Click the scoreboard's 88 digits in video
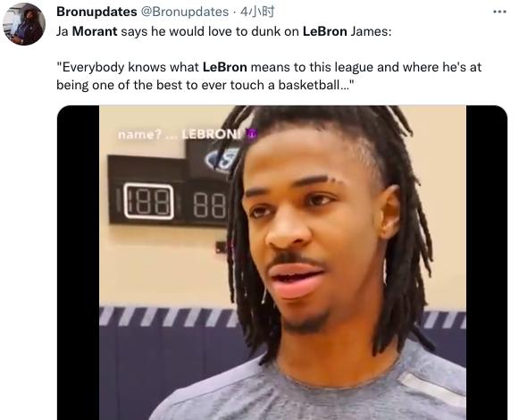The width and height of the screenshot is (519, 420). 209,205
